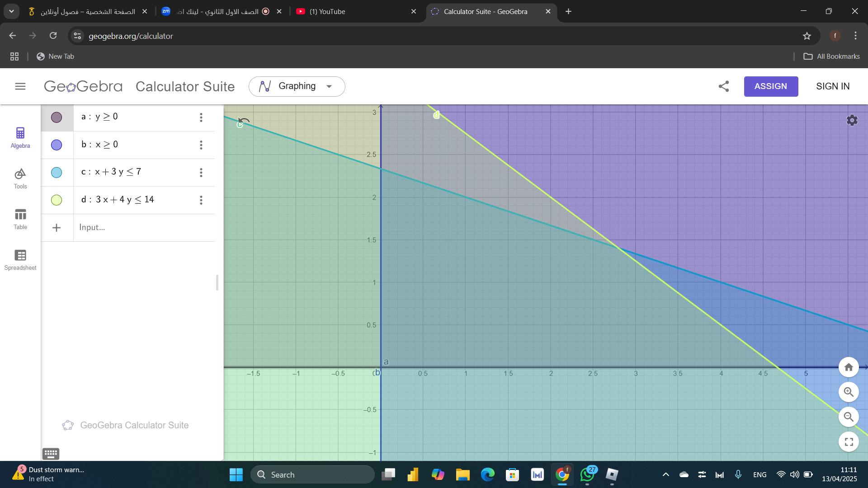Open more options for row c
This screenshot has width=868, height=488.
[201, 173]
